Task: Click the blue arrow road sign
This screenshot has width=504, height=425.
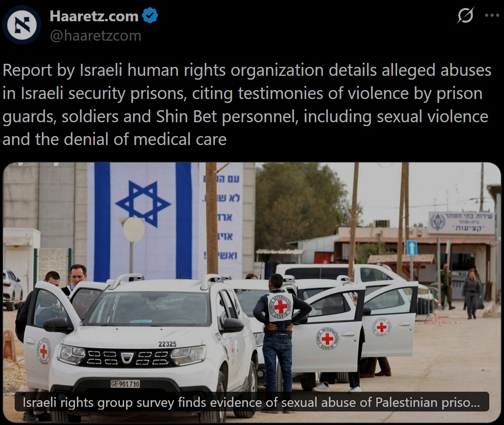Action: tap(412, 247)
